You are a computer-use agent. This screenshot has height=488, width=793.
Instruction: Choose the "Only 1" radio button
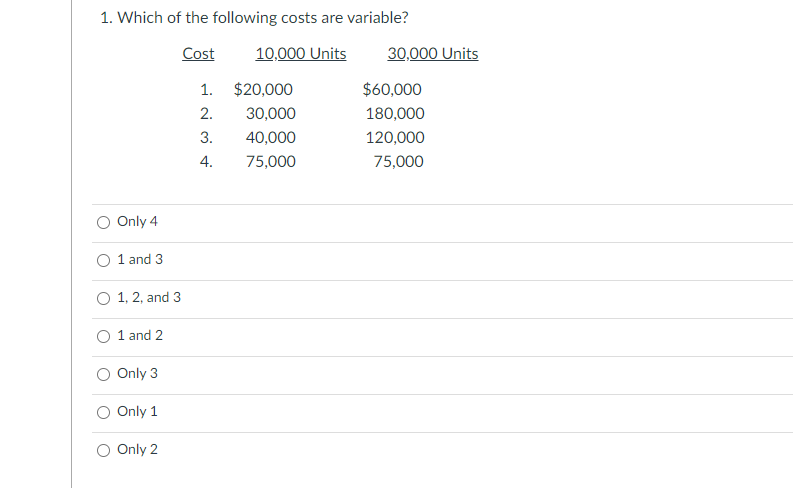[x=104, y=412]
